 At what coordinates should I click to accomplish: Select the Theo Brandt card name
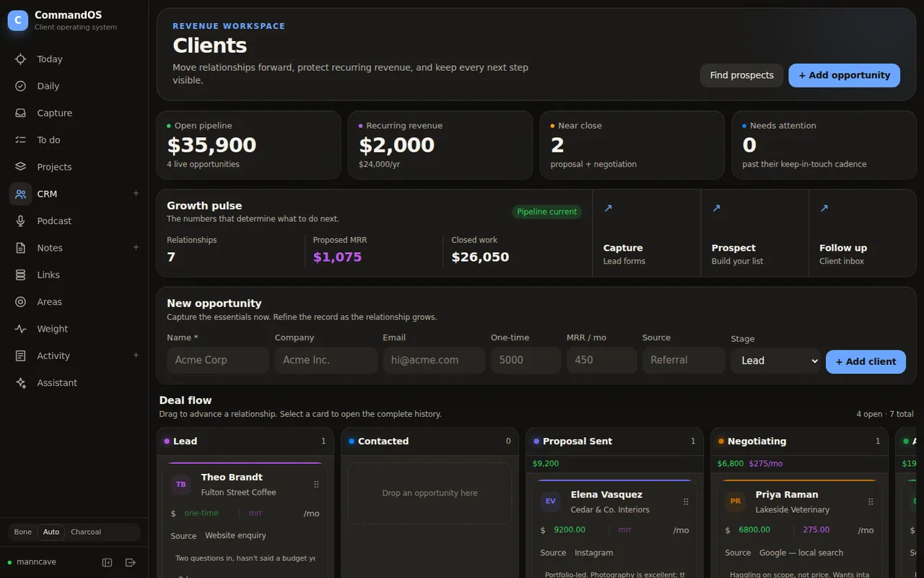232,477
